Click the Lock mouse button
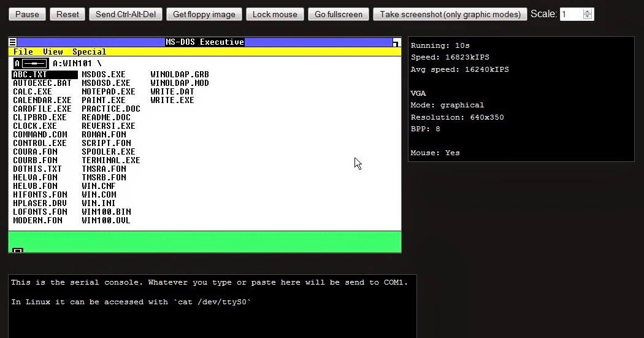644x338 pixels. (275, 14)
